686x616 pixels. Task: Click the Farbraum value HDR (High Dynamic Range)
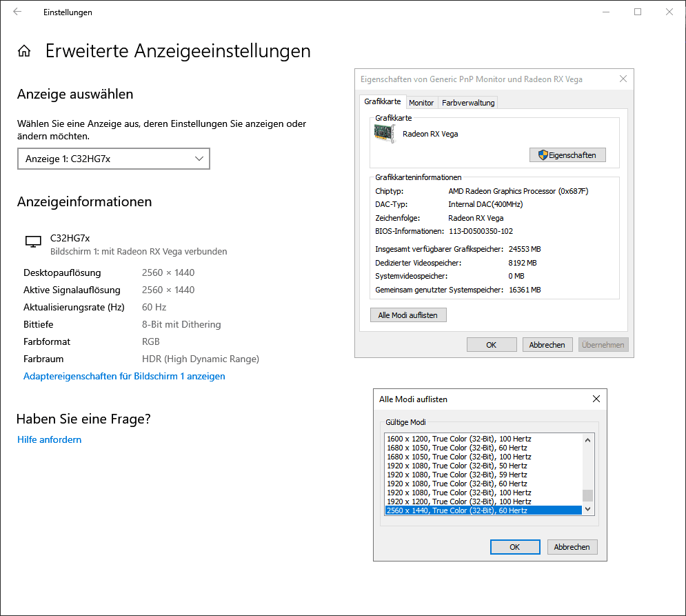tap(201, 359)
